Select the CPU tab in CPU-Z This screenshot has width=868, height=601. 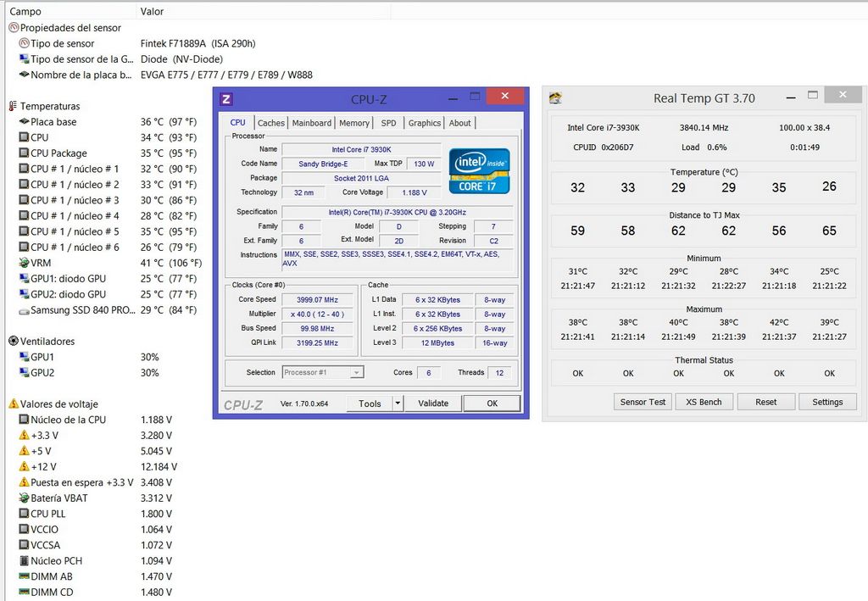238,122
